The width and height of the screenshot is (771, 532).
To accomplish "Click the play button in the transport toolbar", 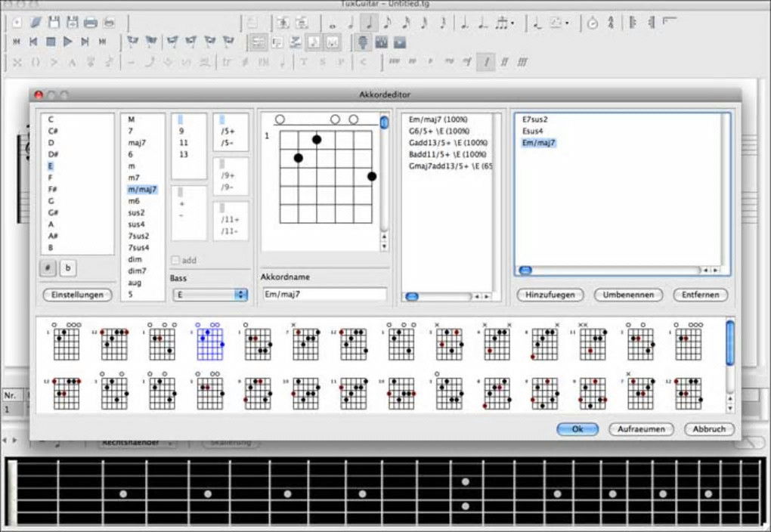I will pos(67,42).
